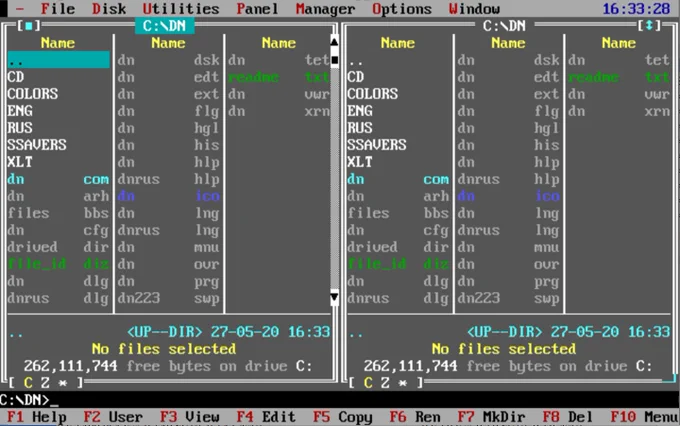Select the SSAVERS directory in the left panel

click(x=58, y=144)
